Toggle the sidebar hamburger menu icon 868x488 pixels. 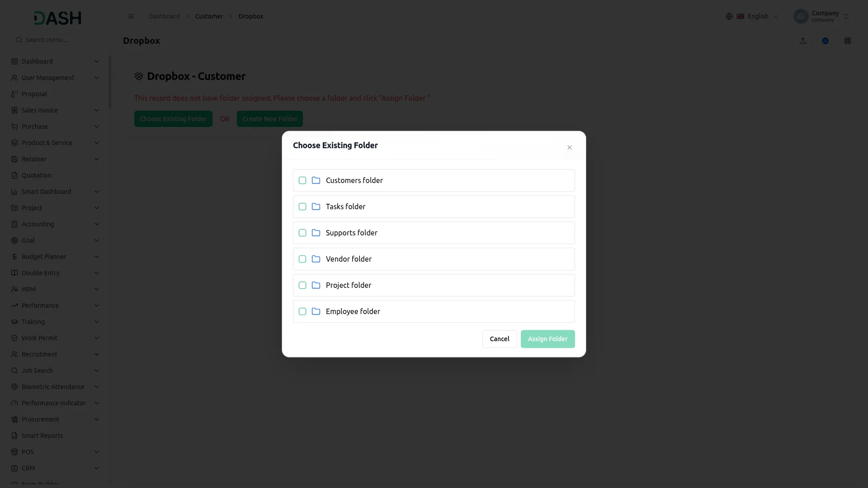pos(131,16)
